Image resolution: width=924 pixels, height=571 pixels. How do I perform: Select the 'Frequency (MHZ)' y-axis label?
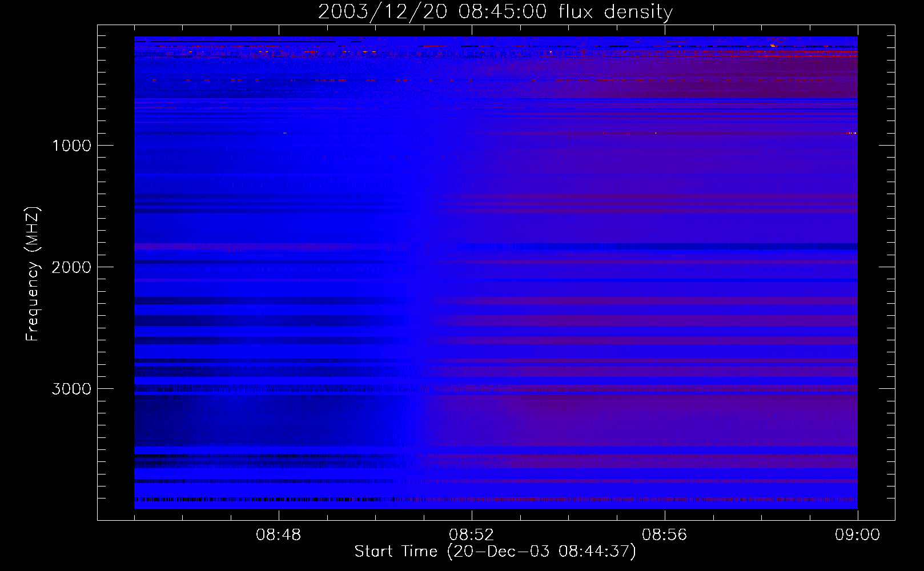click(x=33, y=274)
